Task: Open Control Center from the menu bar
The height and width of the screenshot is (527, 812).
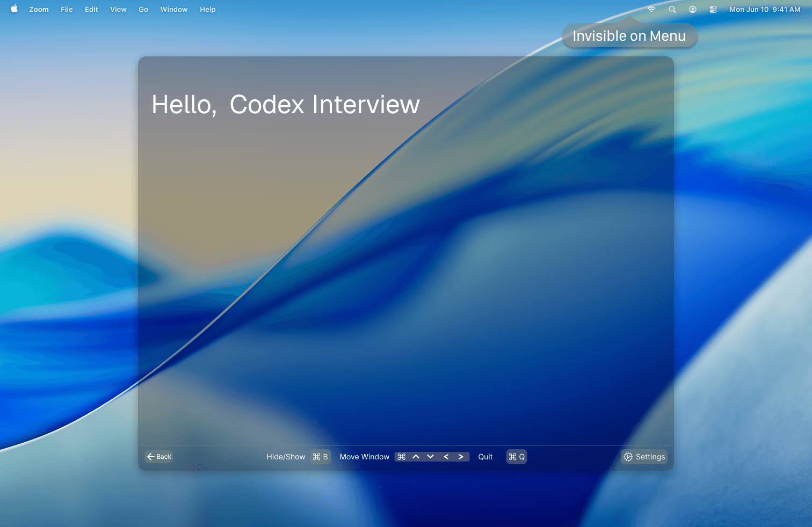Action: point(713,9)
